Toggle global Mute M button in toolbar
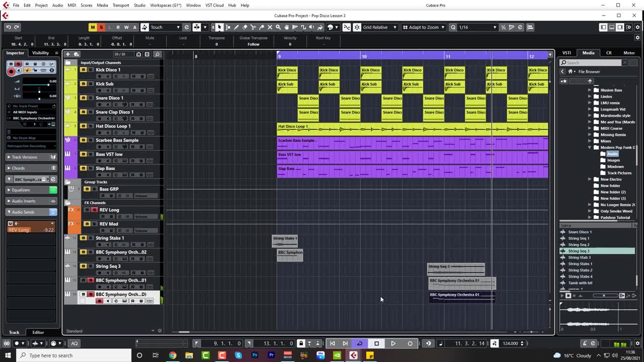 [x=93, y=27]
